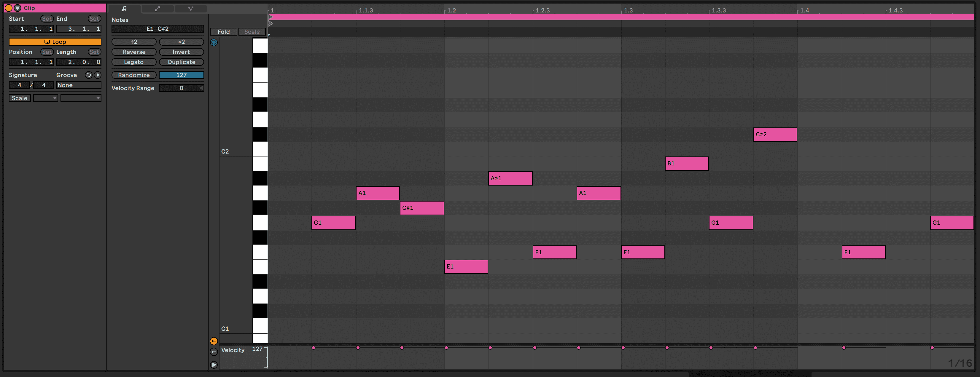Switch to the Envelopes tab

tap(157, 8)
